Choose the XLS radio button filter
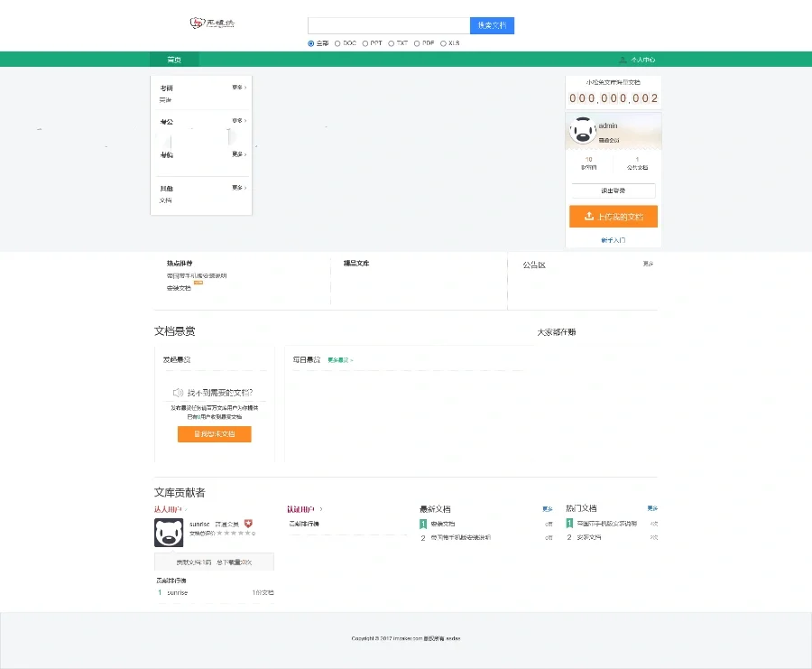The image size is (812, 669). 443,42
